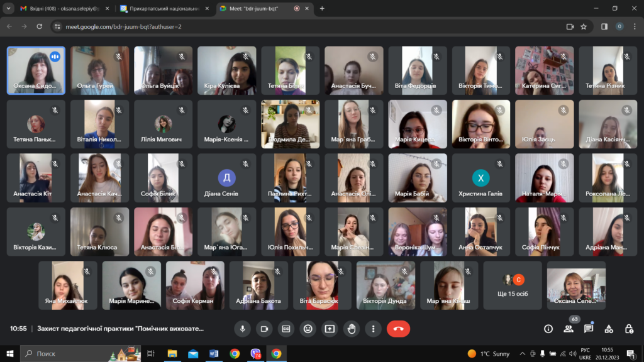The image size is (644, 362).
Task: Turn off the camera in the call
Action: pos(264,329)
